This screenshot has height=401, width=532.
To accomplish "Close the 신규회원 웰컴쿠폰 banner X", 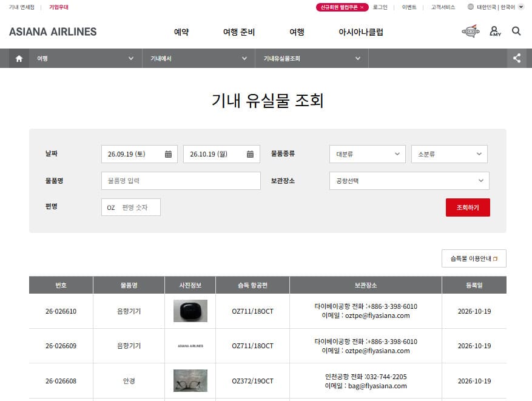I will (x=362, y=7).
